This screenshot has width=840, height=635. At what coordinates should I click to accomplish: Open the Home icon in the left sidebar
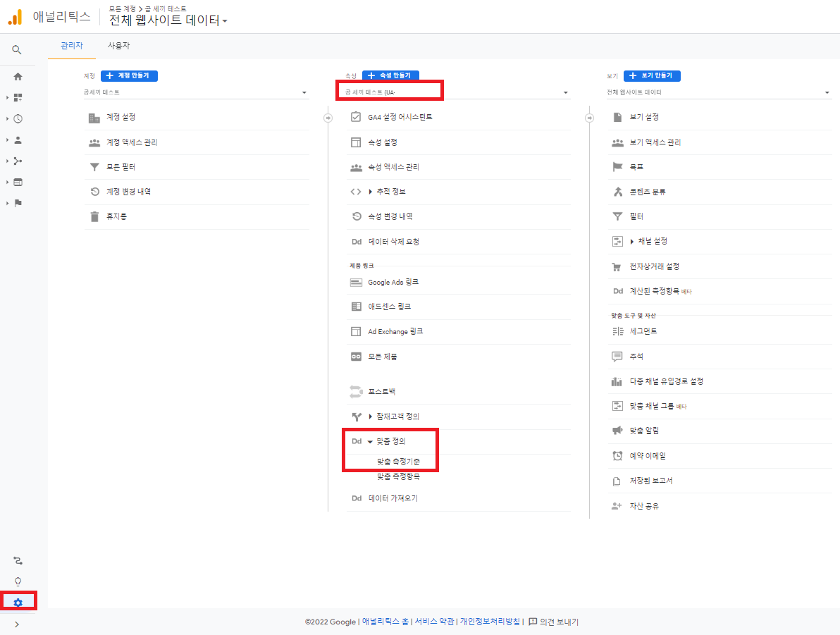pyautogui.click(x=18, y=75)
